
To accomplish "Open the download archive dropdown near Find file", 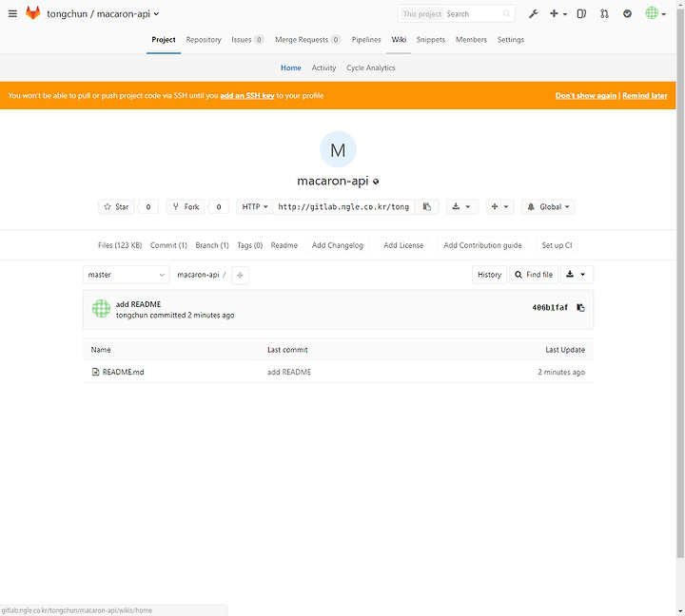I will [577, 275].
